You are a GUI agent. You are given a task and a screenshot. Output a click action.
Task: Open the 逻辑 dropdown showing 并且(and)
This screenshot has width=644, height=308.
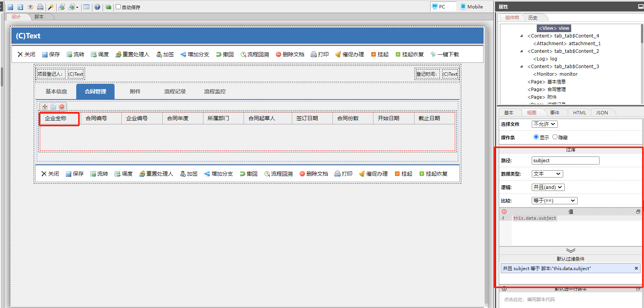click(548, 187)
